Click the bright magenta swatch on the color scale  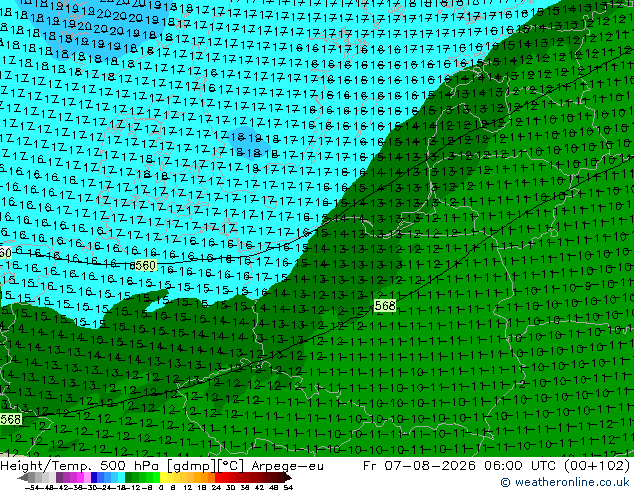[80, 478]
